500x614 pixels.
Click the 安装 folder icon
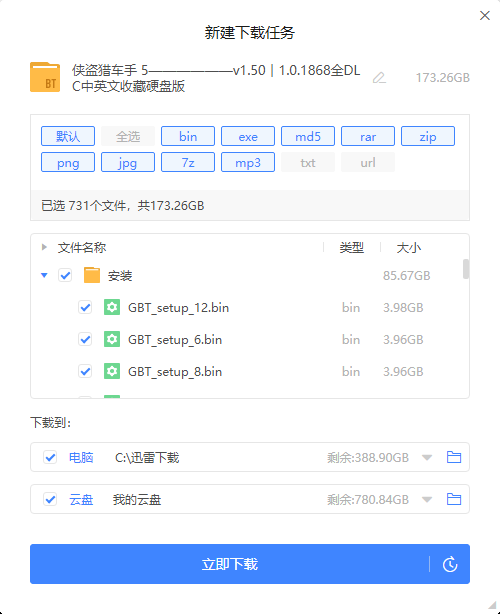[x=92, y=275]
